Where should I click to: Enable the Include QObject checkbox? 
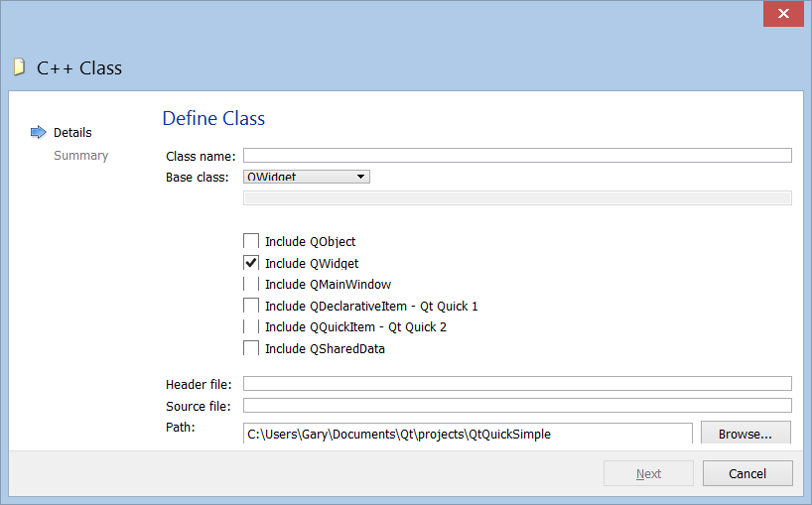[251, 241]
